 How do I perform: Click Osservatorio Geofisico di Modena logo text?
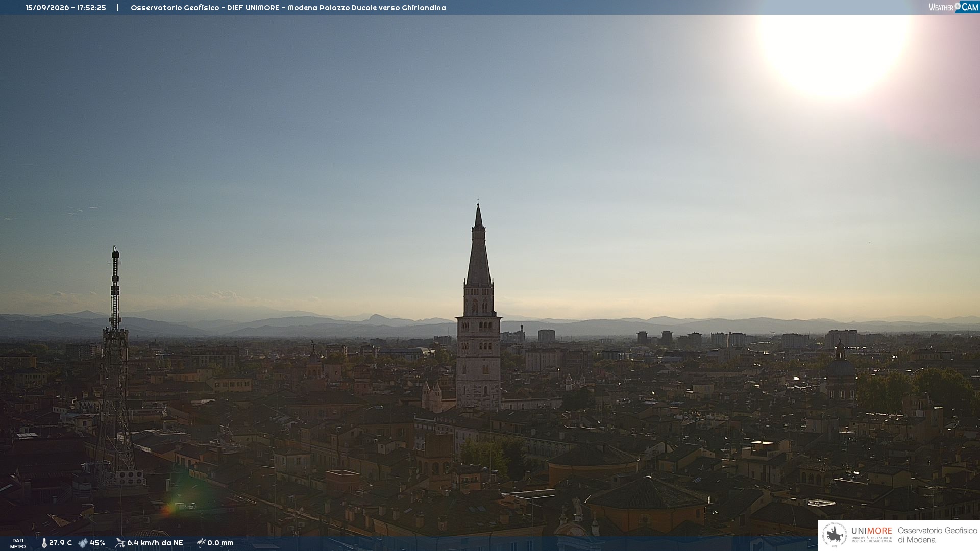937,535
